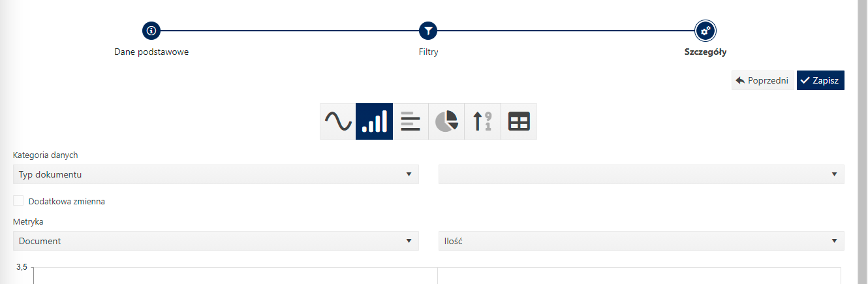Open the Dane podstawowe step label
Screen dimensions: 868x284
(151, 52)
